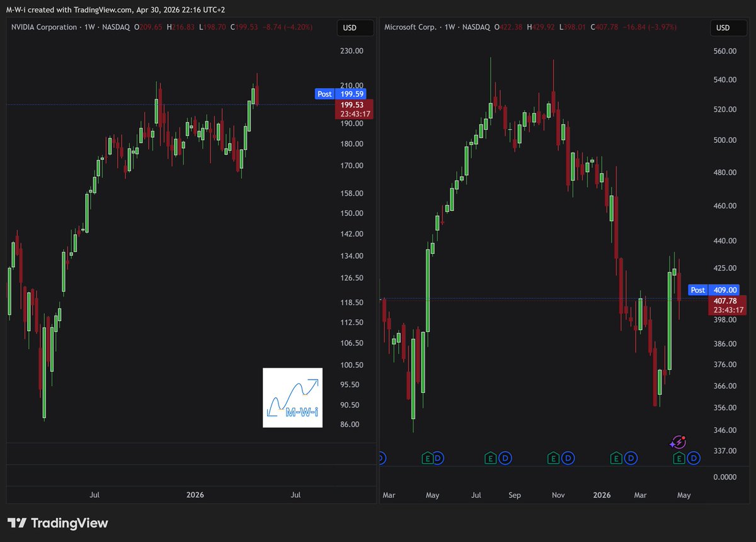Select the red 407.78 last-price label
Screen dimensions: 756x542
click(728, 305)
